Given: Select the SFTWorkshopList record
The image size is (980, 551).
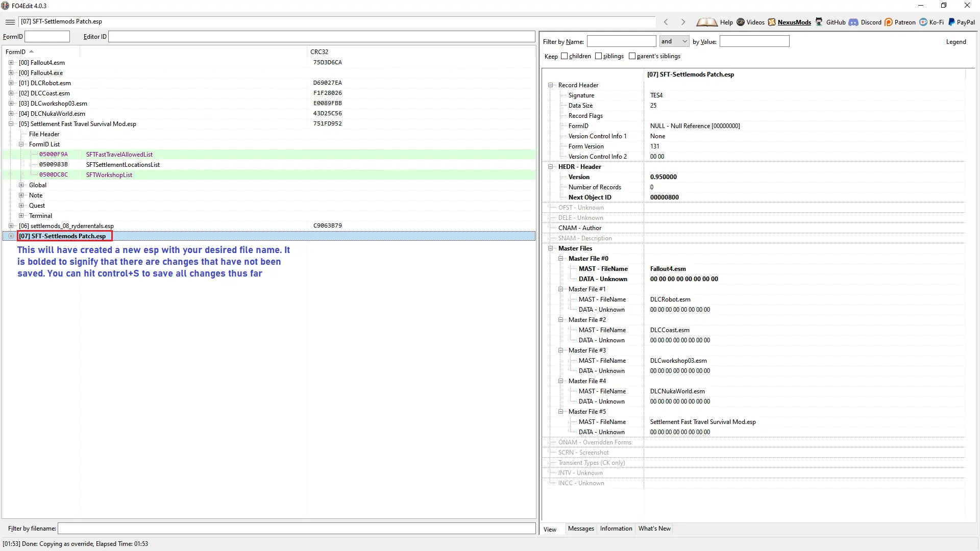Looking at the screenshot, I should pos(269,175).
